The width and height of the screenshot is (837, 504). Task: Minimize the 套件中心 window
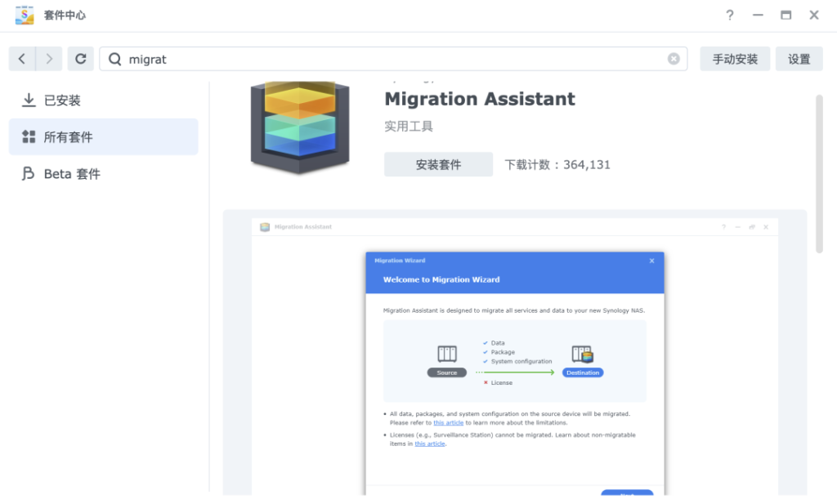click(x=758, y=16)
